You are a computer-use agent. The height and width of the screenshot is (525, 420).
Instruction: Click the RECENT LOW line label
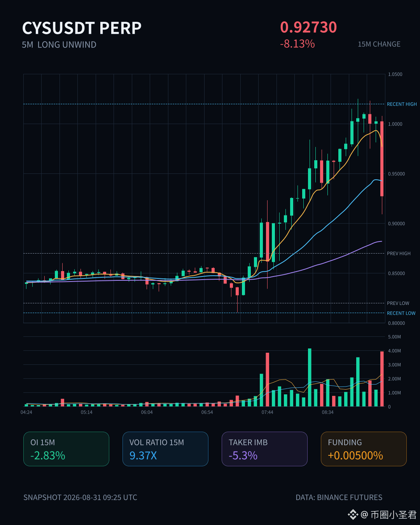pyautogui.click(x=401, y=313)
